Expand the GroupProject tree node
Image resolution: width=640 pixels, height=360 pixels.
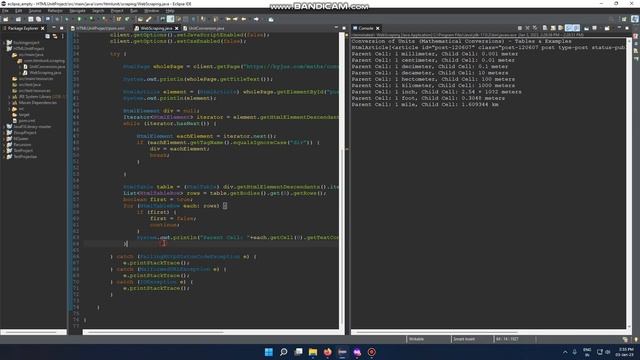[x=4, y=133]
